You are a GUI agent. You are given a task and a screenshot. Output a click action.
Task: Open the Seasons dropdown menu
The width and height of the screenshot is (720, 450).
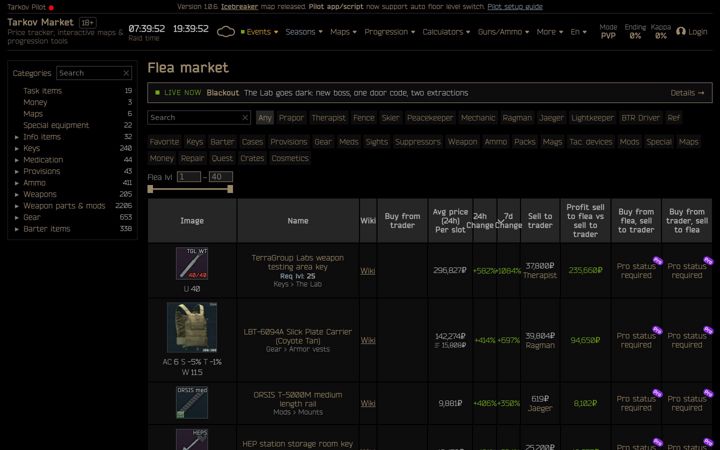pos(304,32)
